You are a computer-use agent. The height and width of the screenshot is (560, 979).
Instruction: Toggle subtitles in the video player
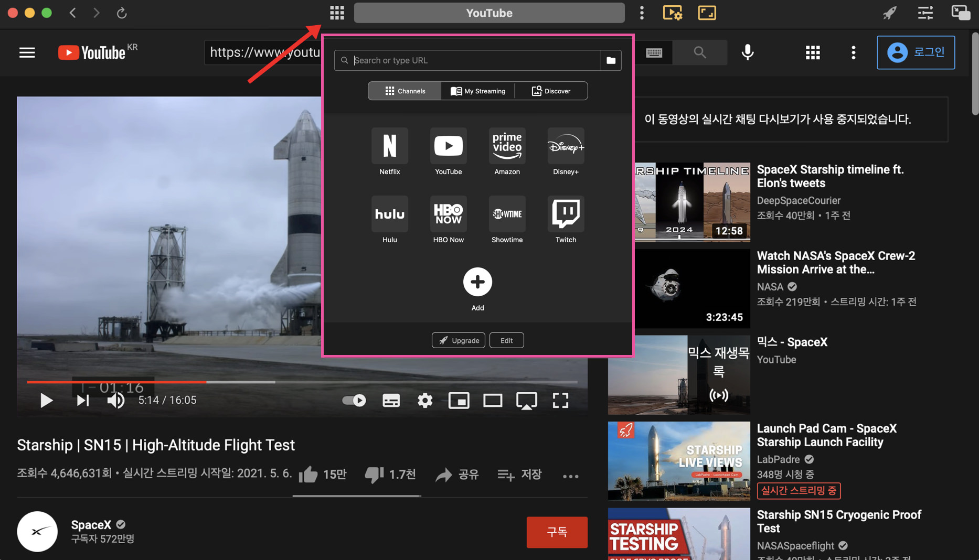tap(391, 401)
